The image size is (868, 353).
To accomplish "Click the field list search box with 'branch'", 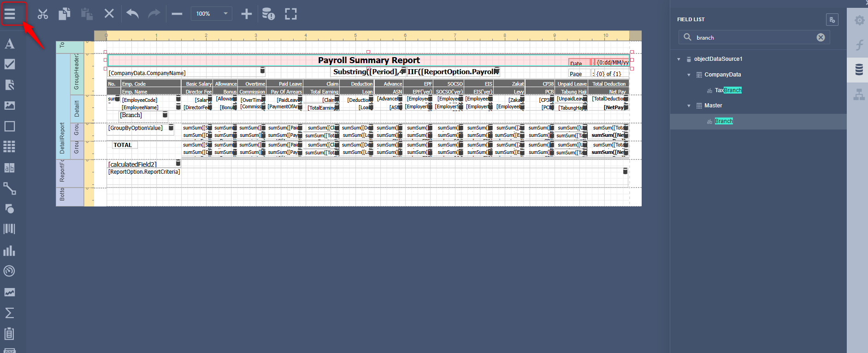I will 754,37.
